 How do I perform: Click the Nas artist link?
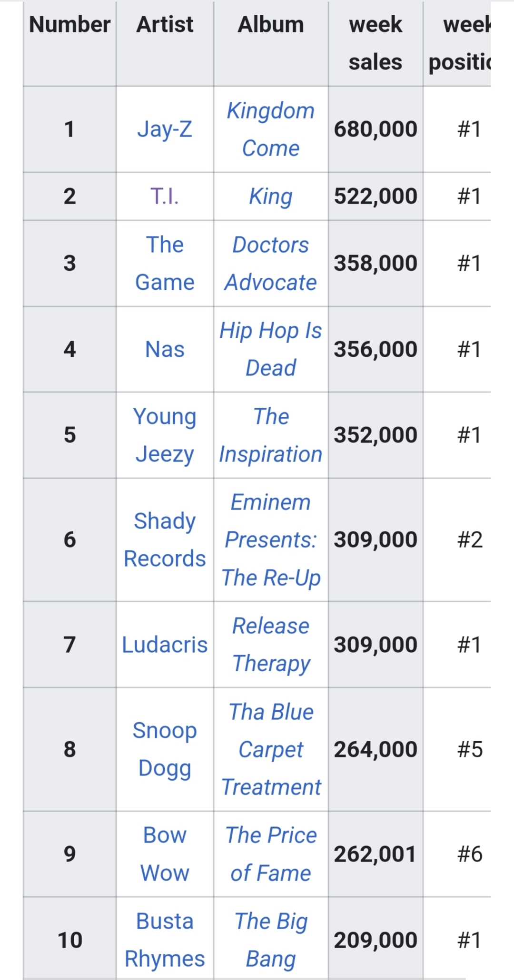165,349
